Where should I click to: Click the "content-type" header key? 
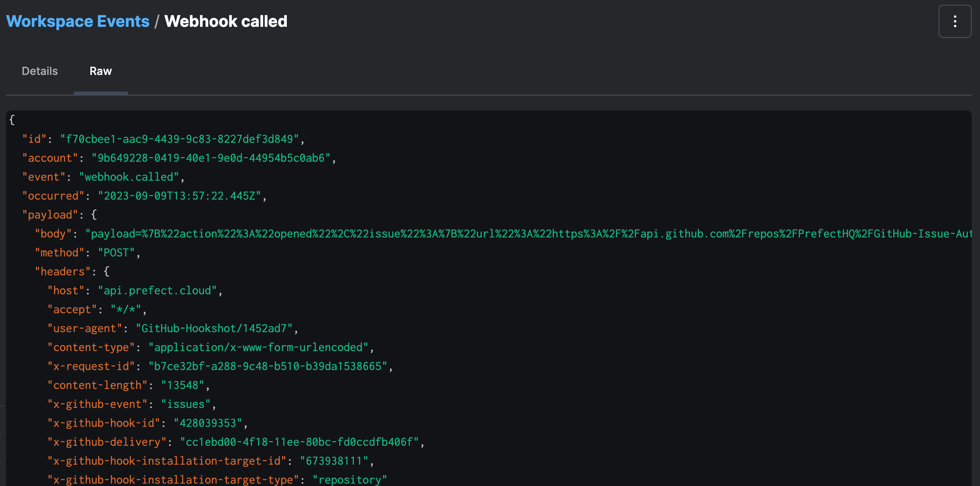[x=91, y=347]
